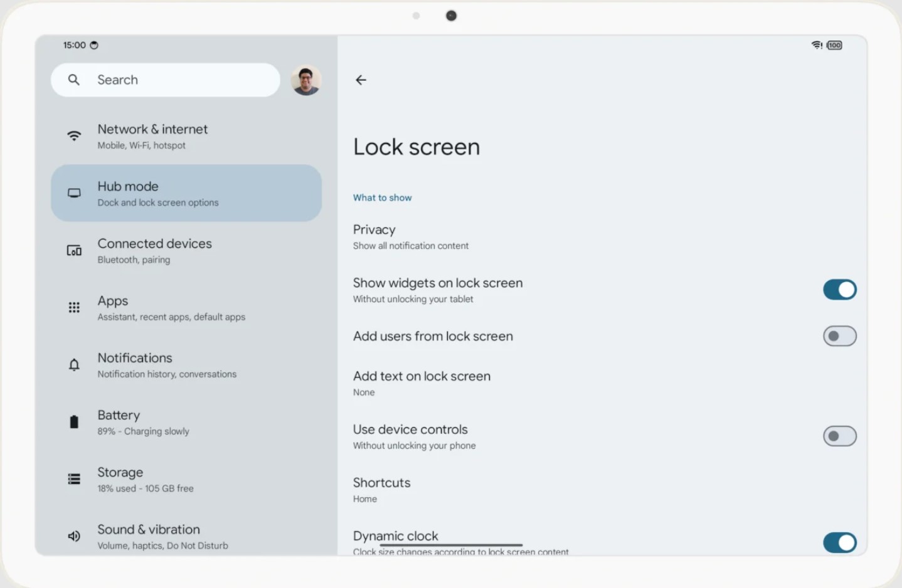Open the Privacy notification content setting
This screenshot has height=588, width=902.
tap(410, 237)
